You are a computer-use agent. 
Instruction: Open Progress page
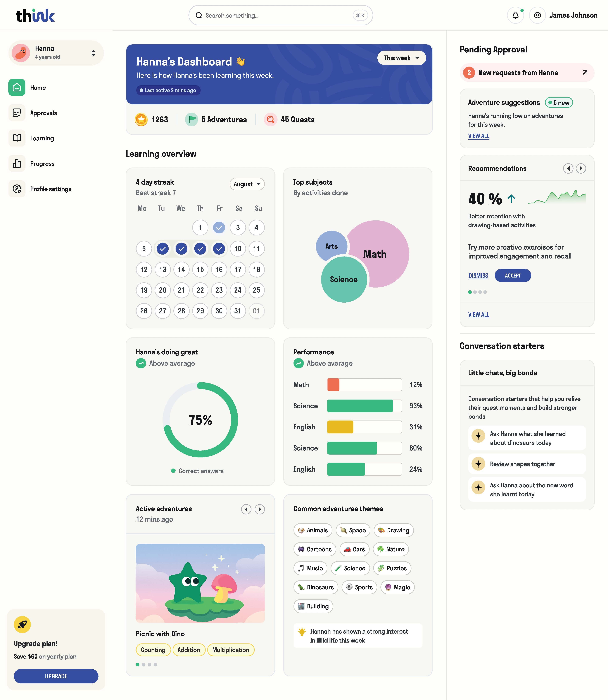[x=42, y=164]
